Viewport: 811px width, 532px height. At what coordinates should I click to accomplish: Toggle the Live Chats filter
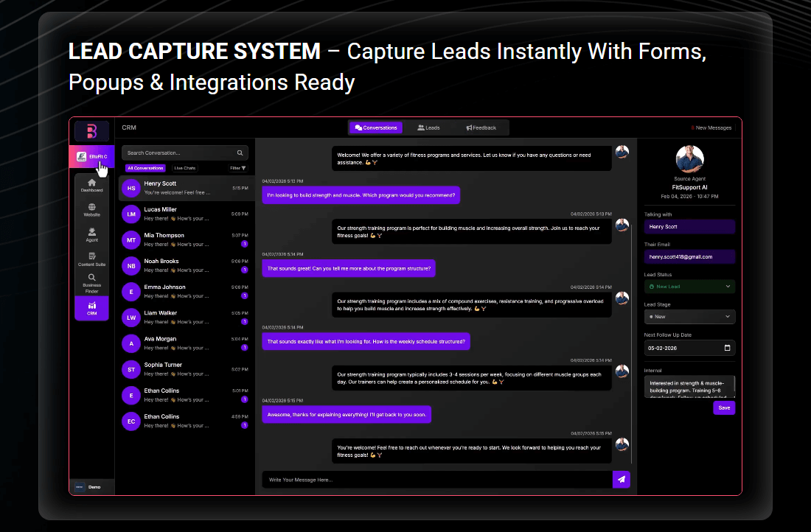(x=185, y=168)
